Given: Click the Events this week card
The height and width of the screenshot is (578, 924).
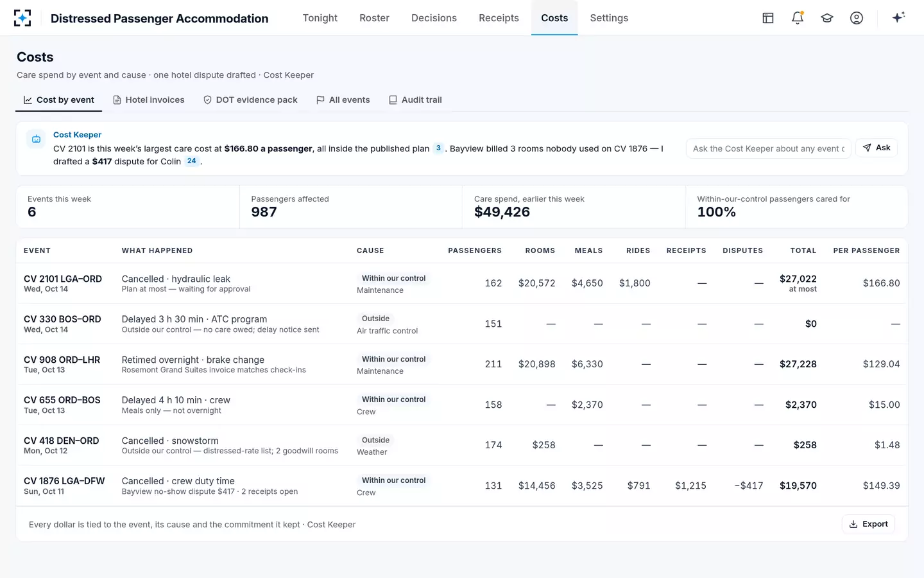Looking at the screenshot, I should [x=128, y=207].
